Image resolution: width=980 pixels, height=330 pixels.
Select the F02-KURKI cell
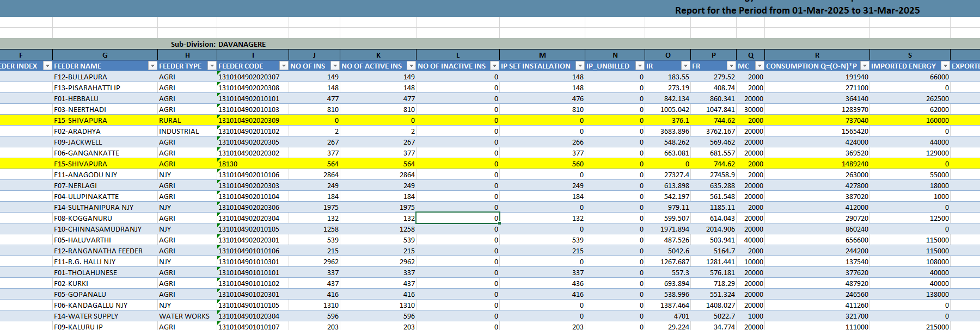[105, 283]
